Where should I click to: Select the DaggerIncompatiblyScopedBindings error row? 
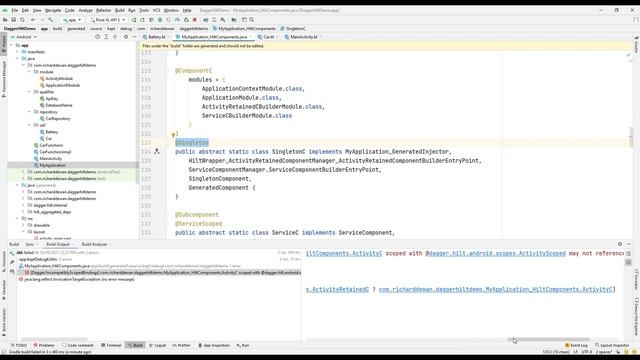163,272
